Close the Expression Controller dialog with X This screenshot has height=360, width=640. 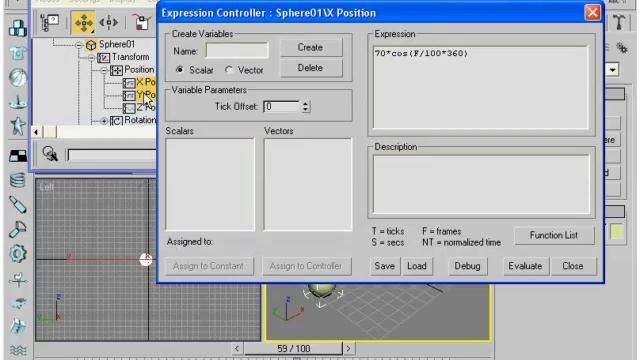coord(593,13)
